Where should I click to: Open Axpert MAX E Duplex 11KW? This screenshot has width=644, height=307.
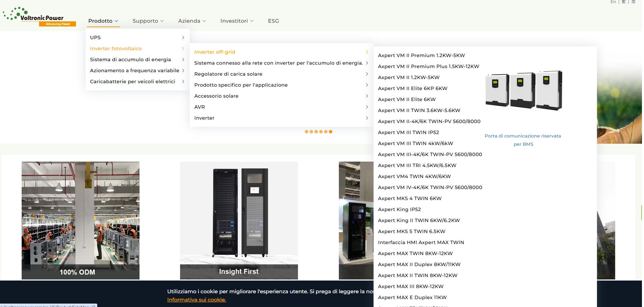coord(412,297)
